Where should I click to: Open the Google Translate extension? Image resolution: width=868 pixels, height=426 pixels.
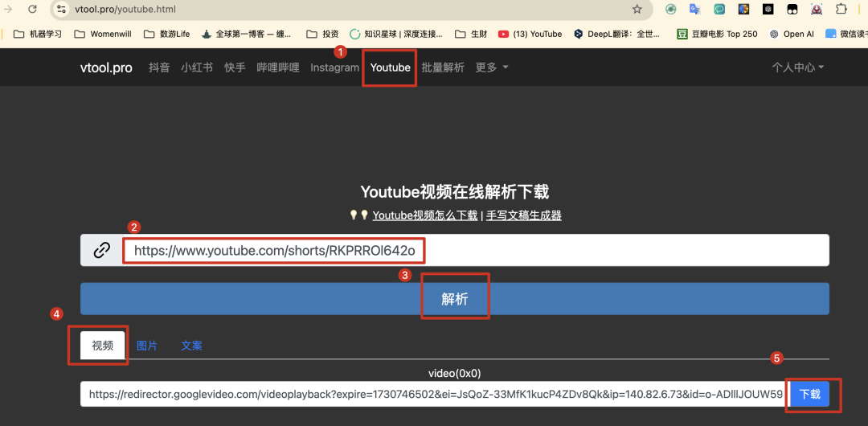pos(694,9)
